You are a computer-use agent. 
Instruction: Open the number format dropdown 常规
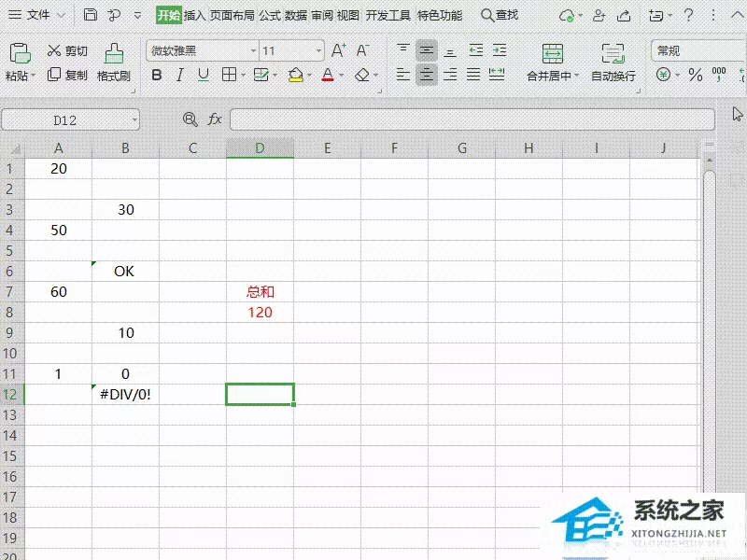[x=698, y=50]
